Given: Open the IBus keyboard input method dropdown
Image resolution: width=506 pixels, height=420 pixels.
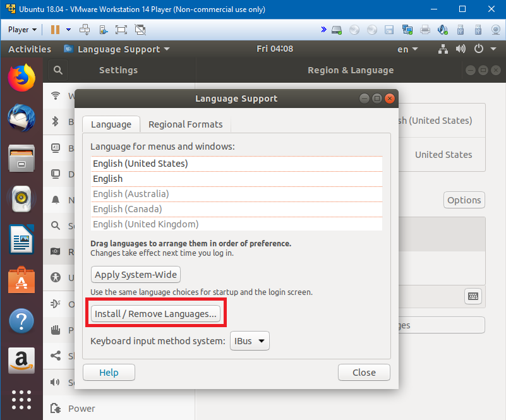Looking at the screenshot, I should coord(250,341).
